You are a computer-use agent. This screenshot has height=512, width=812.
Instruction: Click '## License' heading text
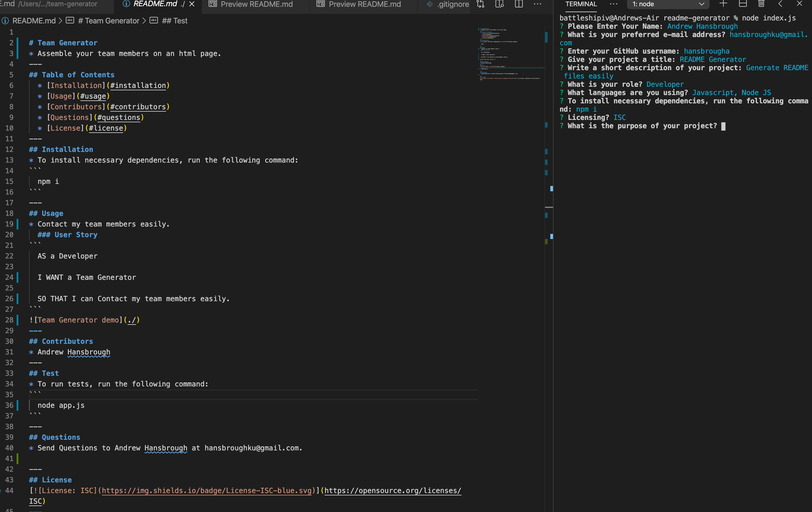[50, 480]
